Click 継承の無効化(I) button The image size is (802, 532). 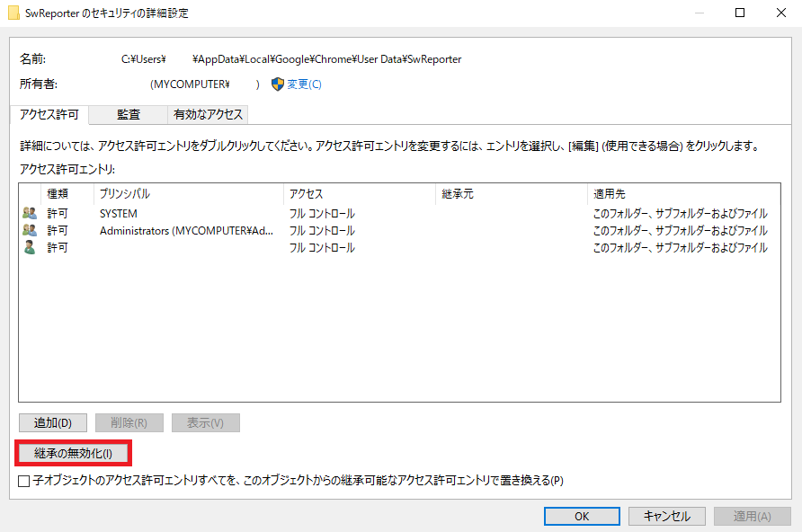pyautogui.click(x=73, y=453)
